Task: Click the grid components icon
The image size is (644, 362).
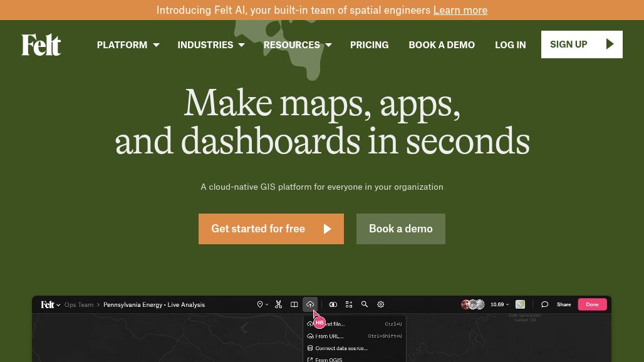Action: point(349,304)
